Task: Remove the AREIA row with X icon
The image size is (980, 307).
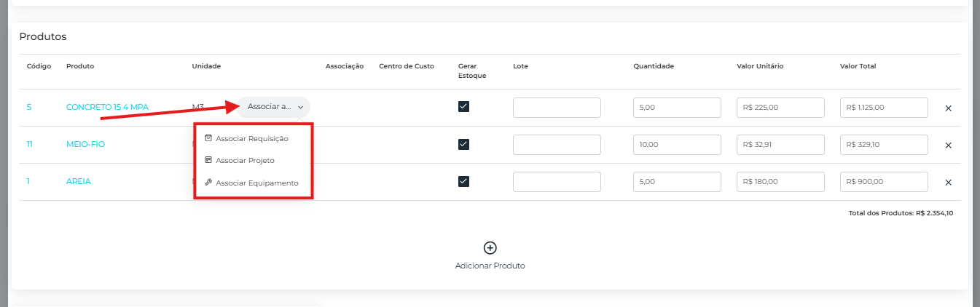Action: pos(948,183)
